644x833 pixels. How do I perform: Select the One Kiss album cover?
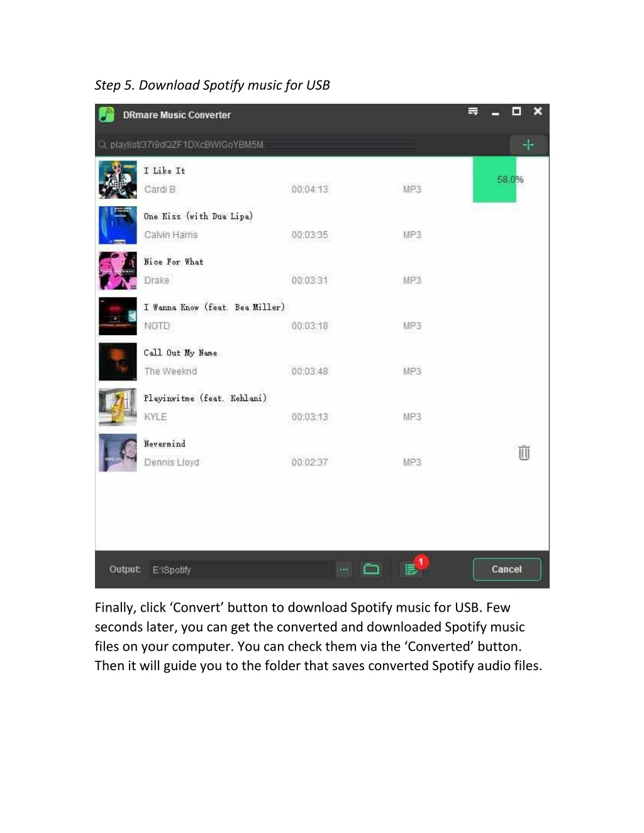point(118,226)
